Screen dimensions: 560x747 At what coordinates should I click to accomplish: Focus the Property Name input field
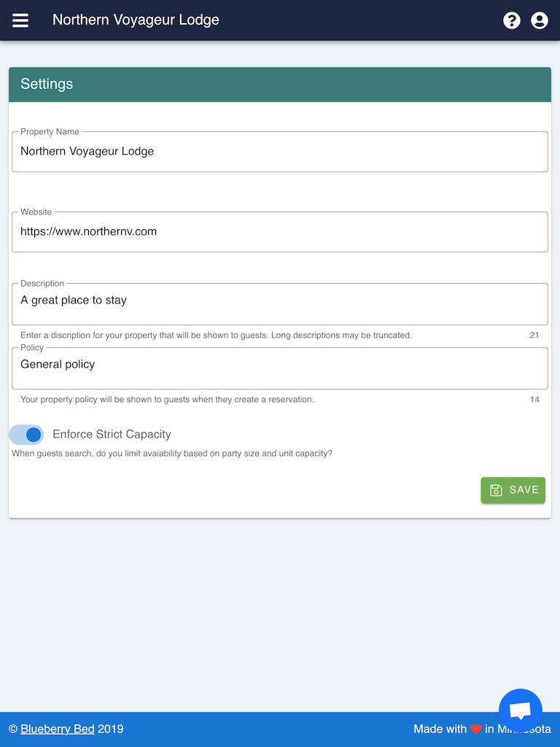(280, 152)
